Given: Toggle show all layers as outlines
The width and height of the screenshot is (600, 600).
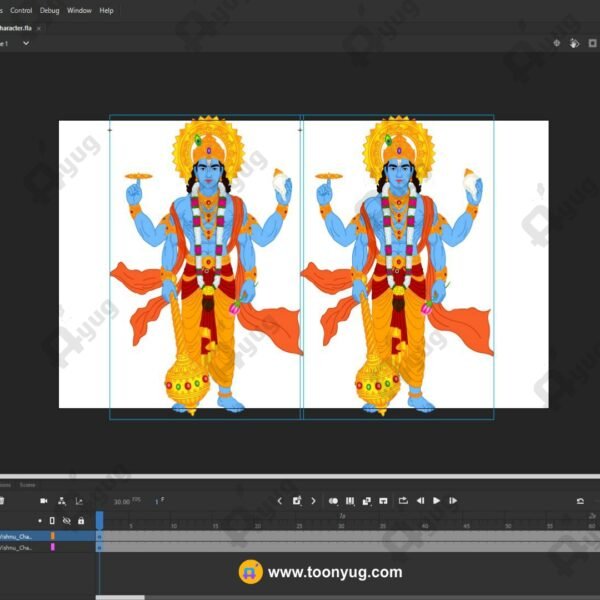Looking at the screenshot, I should pos(52,521).
